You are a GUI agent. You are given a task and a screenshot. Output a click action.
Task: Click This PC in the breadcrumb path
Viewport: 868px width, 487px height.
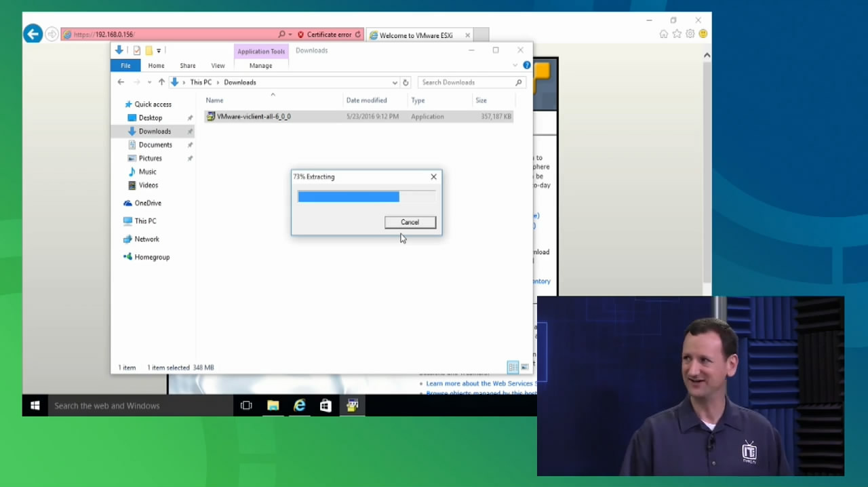(201, 83)
